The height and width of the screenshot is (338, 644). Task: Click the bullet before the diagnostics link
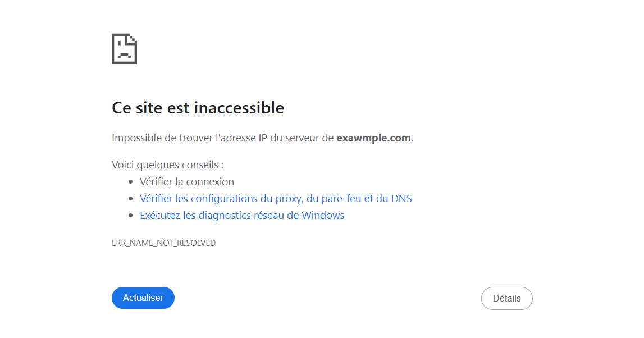click(131, 216)
